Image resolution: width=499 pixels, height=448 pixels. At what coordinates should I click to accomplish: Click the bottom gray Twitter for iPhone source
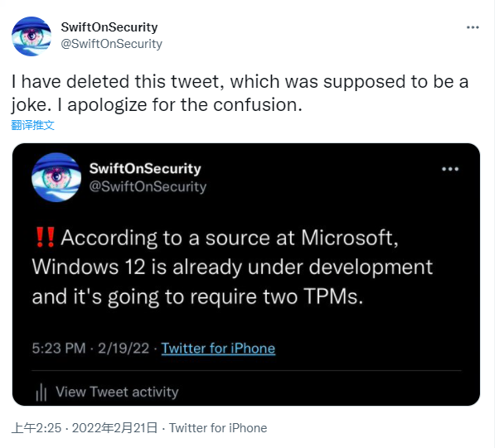(217, 428)
